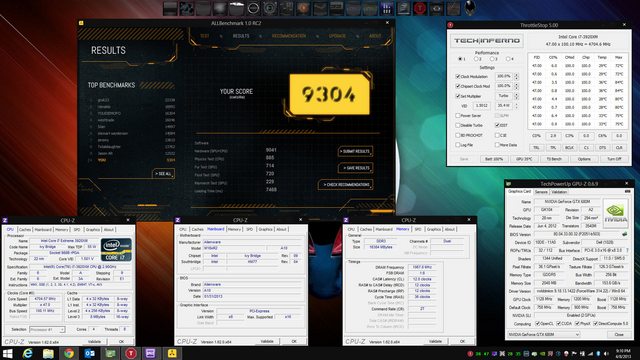
Task: Click the GPU-Z camera screenshot icon
Action: 627,191
